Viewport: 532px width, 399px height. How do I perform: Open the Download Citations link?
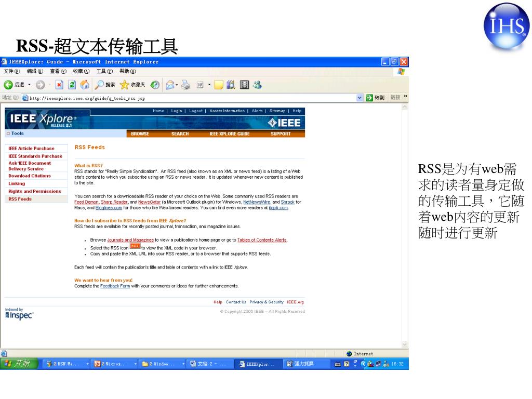(x=30, y=176)
